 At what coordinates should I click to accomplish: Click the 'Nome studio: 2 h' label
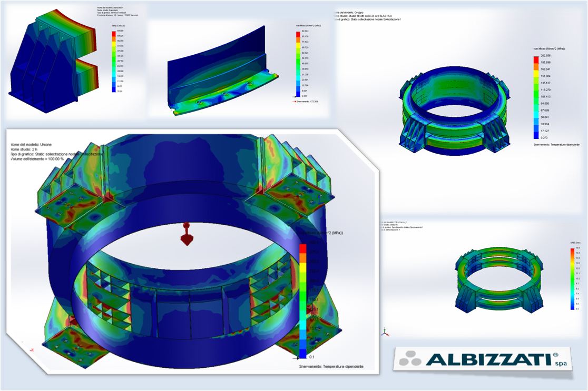23,149
